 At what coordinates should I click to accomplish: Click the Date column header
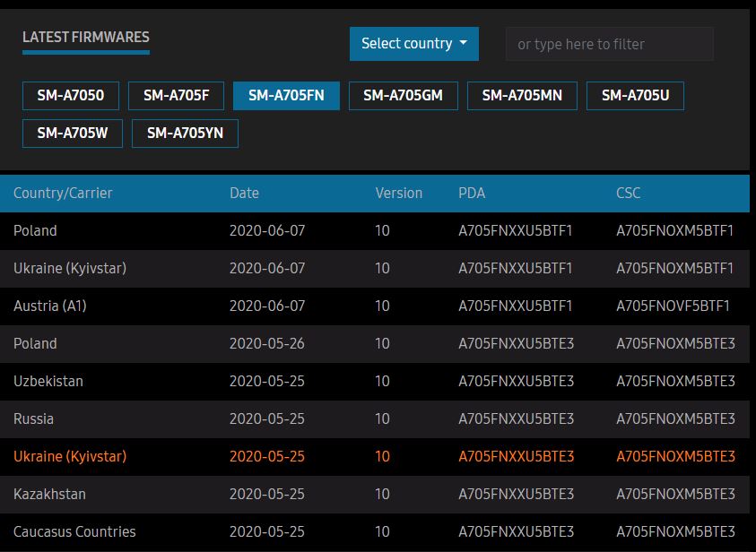point(245,194)
